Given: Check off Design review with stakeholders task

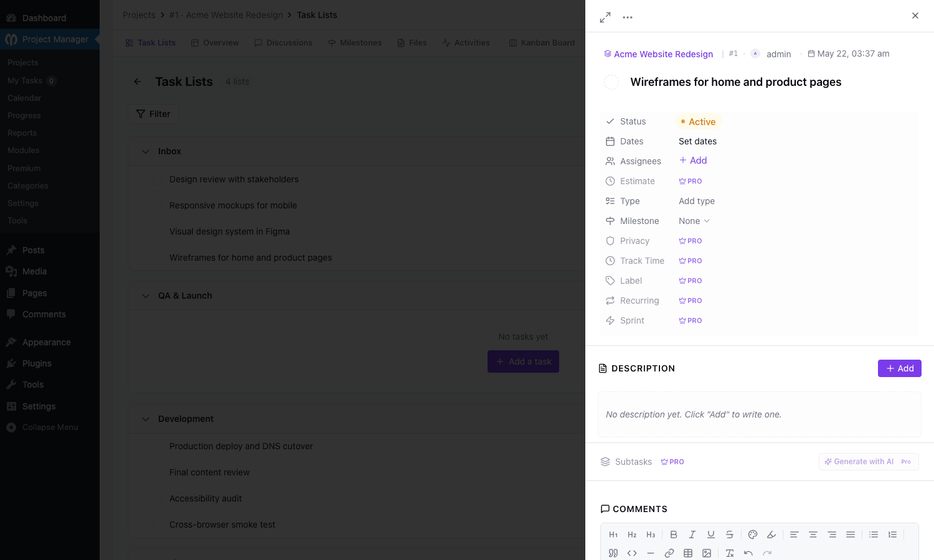Looking at the screenshot, I should tap(159, 179).
